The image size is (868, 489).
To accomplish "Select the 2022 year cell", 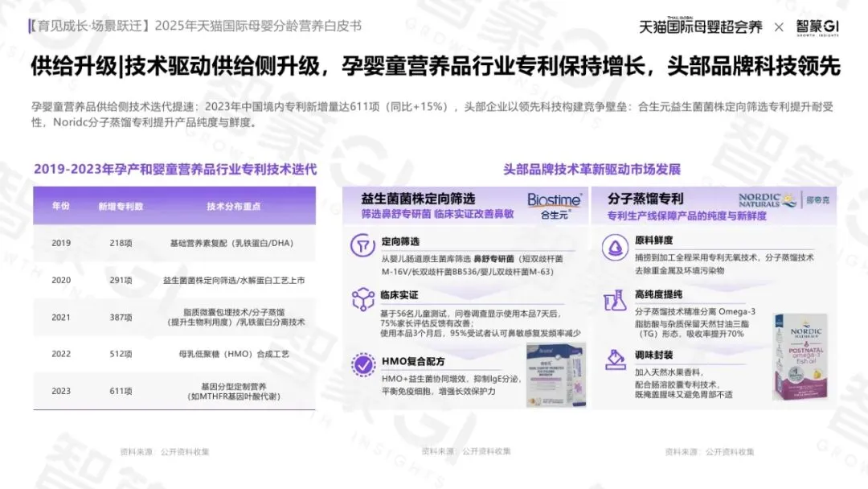I will click(x=61, y=354).
